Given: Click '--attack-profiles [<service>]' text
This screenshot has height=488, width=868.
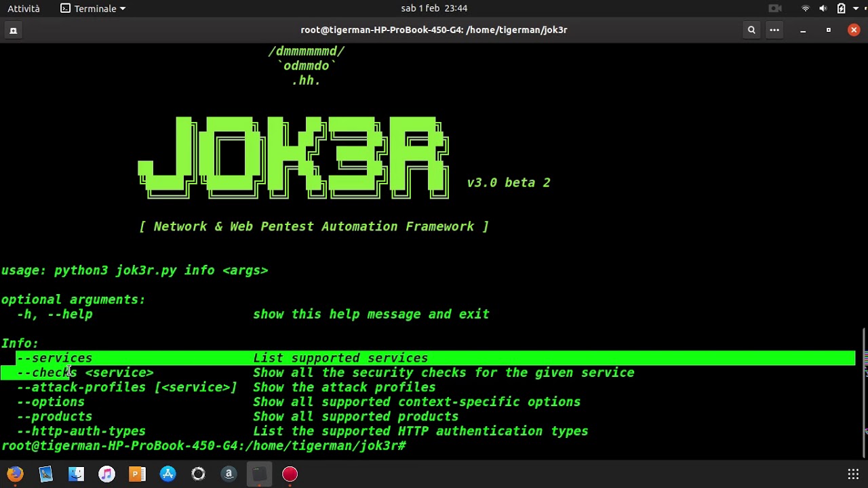Looking at the screenshot, I should 127,387.
